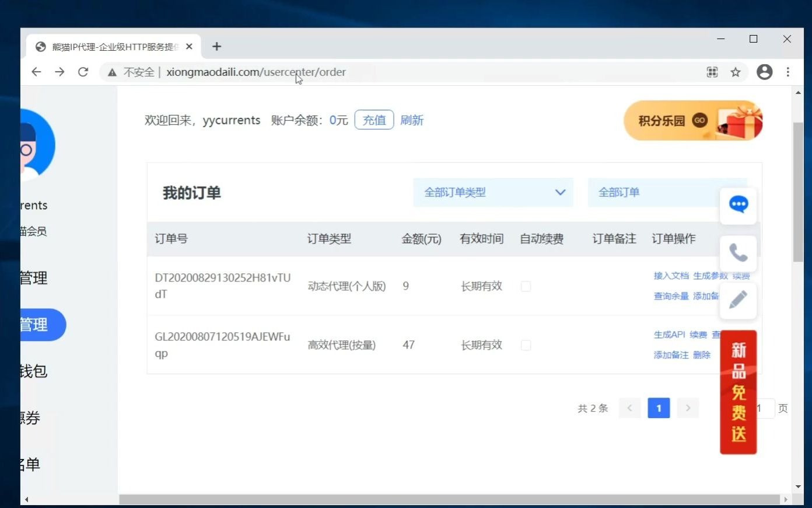The height and width of the screenshot is (508, 812).
Task: Select page 1 in the pagination
Action: [x=659, y=408]
